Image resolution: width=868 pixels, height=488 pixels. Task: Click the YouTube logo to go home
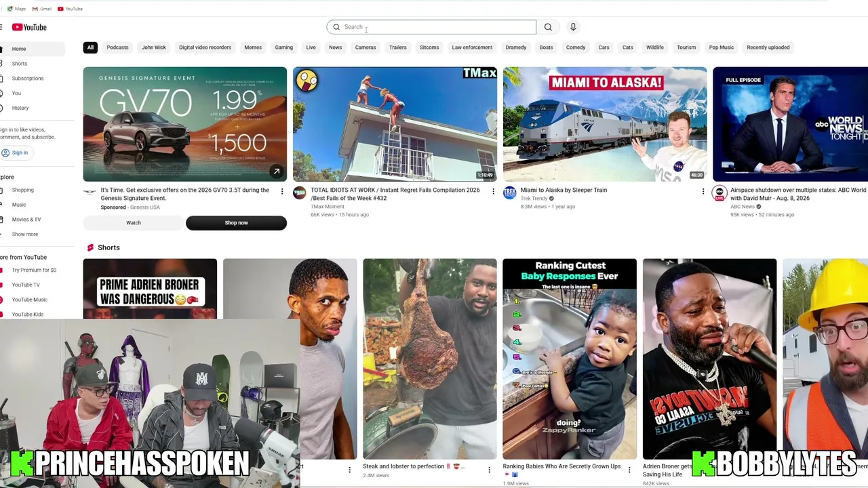[x=29, y=27]
